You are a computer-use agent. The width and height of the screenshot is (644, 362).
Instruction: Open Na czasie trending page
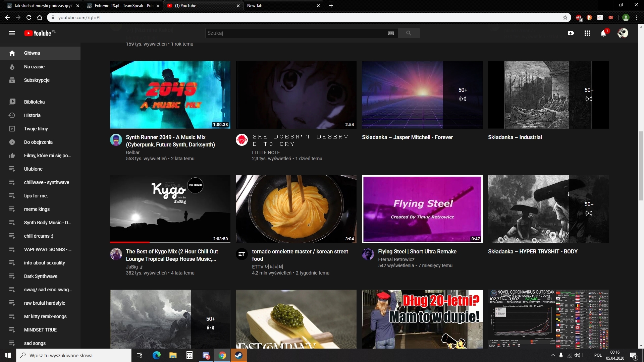pos(40,67)
